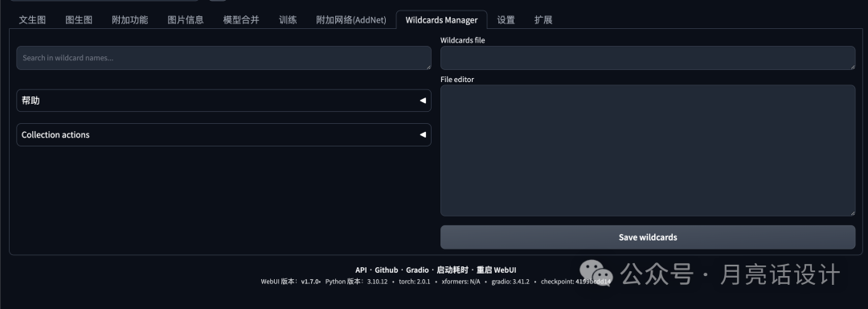868x309 pixels.
Task: Click the xformers: N/A text
Action: click(x=461, y=282)
